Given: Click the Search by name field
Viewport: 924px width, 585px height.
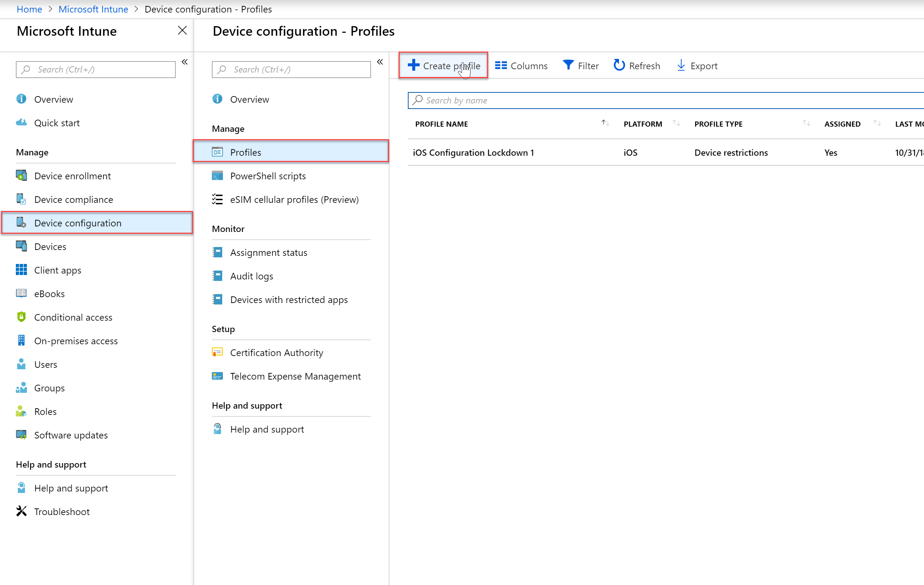Looking at the screenshot, I should pos(665,101).
